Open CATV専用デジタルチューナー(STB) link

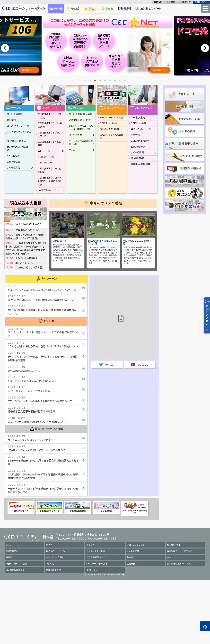pos(19,133)
